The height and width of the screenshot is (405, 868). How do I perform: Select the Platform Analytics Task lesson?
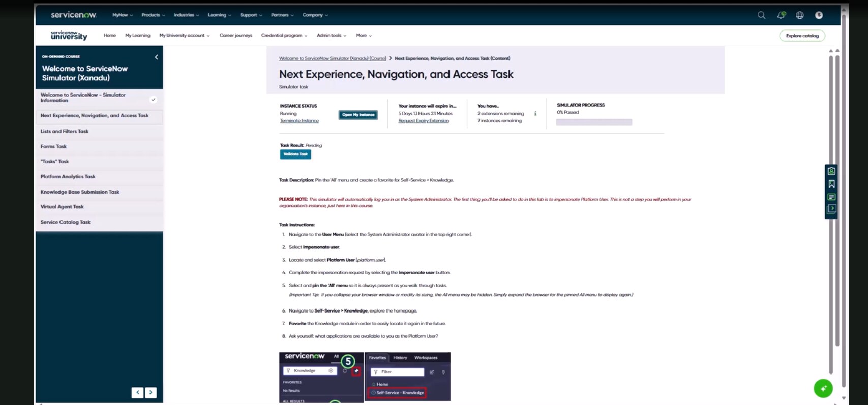(x=99, y=177)
